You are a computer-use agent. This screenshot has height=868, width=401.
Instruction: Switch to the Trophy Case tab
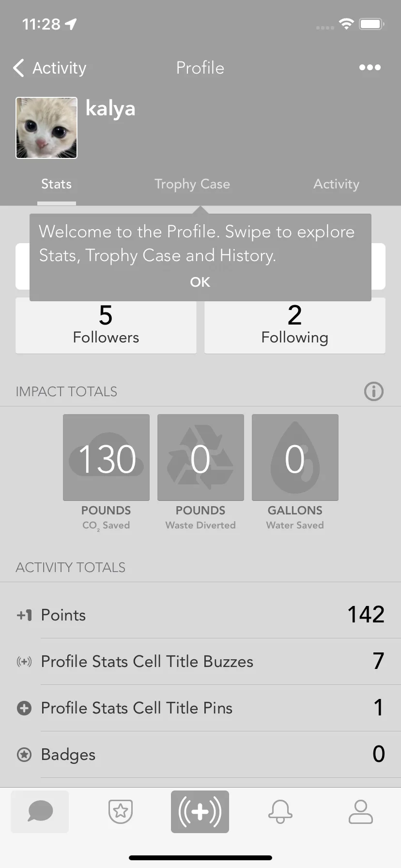click(192, 185)
